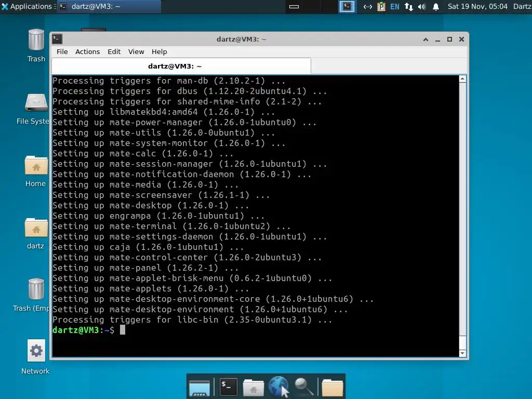The width and height of the screenshot is (532, 399).
Task: Click the line 'Setting up engrampa (1.26.0-1ubuntu1)'
Action: click(158, 216)
